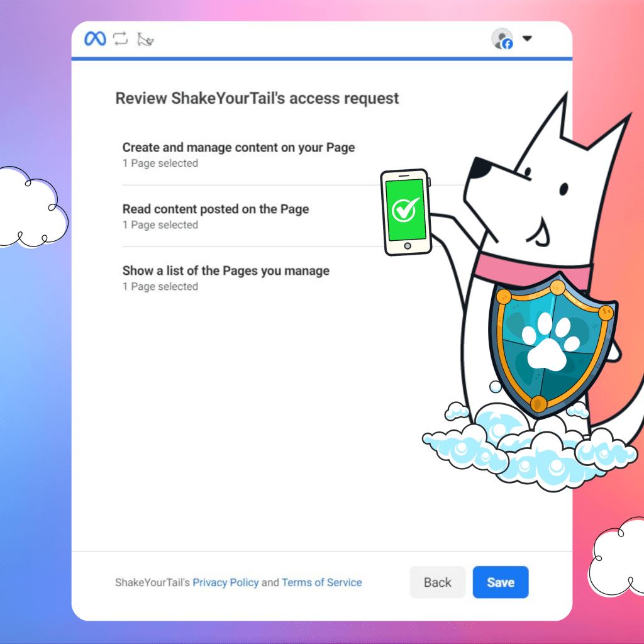The width and height of the screenshot is (644, 644).
Task: Open the account dropdown caret
Action: tap(527, 38)
